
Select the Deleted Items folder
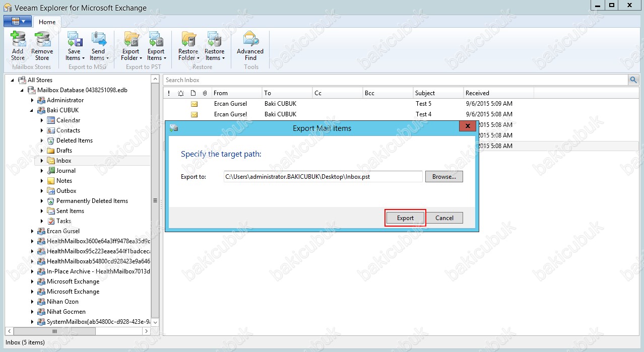point(75,140)
